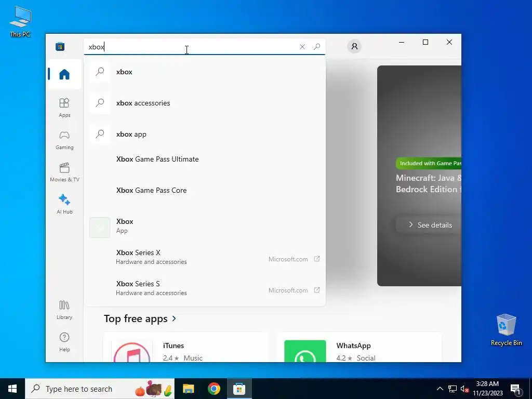Expand the Top free apps section

140,318
